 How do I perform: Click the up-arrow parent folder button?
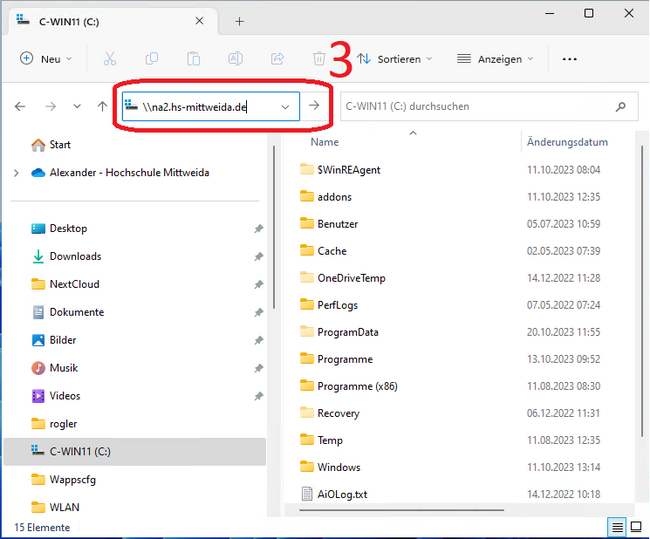(103, 106)
